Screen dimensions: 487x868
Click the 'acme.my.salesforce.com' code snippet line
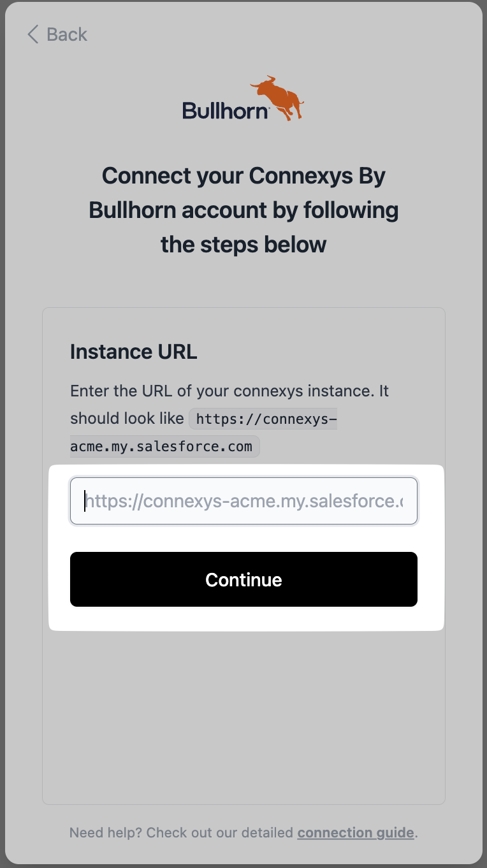coord(161,446)
